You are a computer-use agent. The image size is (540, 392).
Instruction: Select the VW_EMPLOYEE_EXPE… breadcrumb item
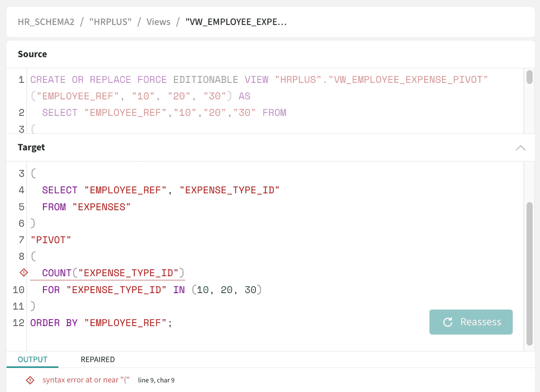coord(236,22)
